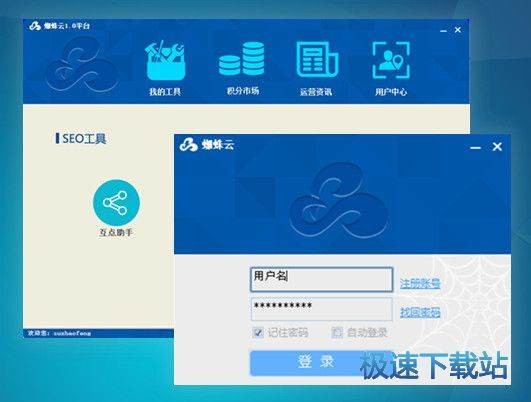Viewport: 531px width, 402px height.
Task: Open the 我的工具 toolbox icon
Action: [165, 61]
